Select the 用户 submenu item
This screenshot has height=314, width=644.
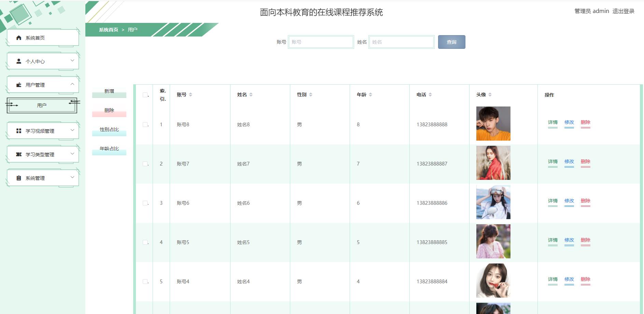[42, 105]
